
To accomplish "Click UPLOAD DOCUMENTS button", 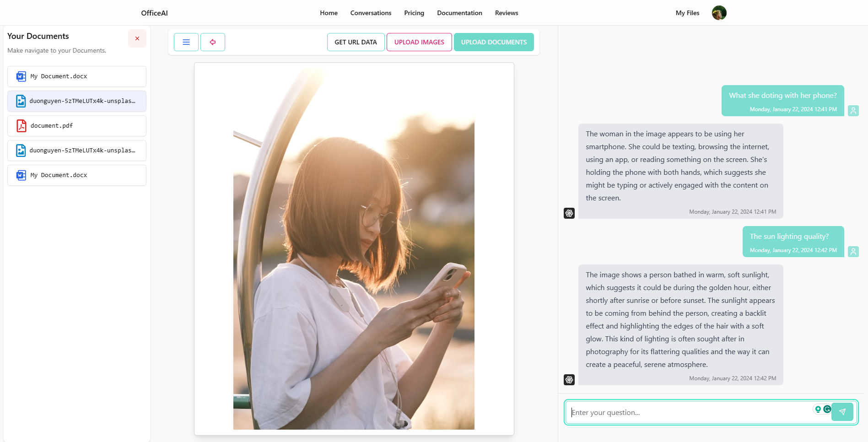I will point(494,42).
